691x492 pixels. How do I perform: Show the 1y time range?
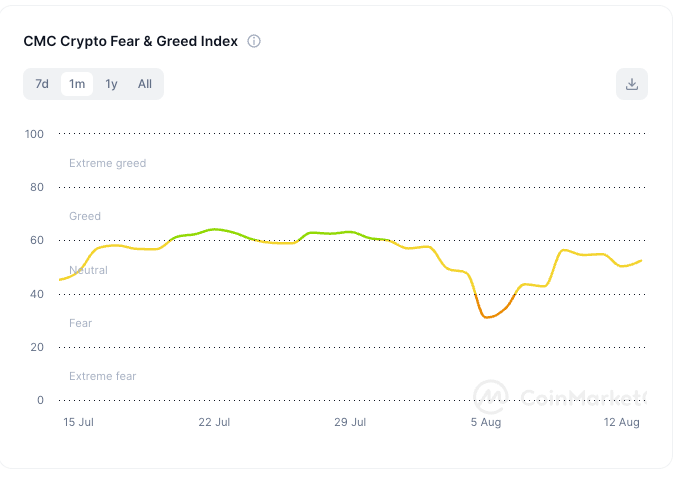111,84
